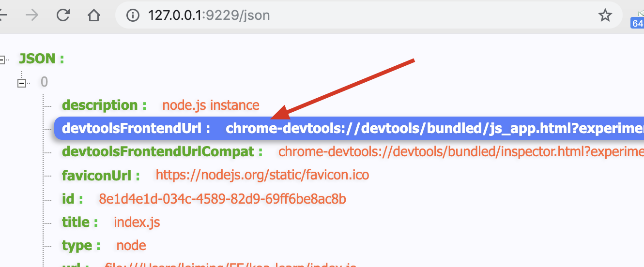
Task: Go forward with the forward arrow
Action: (31, 15)
